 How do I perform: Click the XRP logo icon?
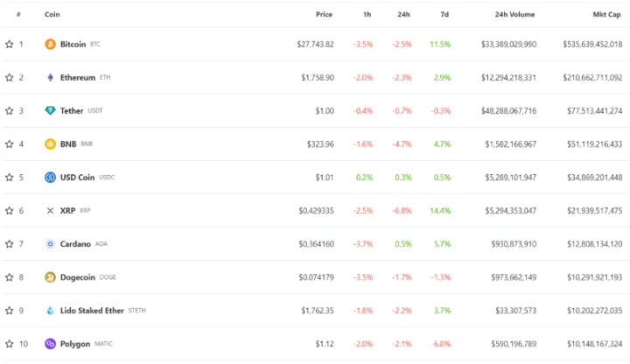pos(50,211)
